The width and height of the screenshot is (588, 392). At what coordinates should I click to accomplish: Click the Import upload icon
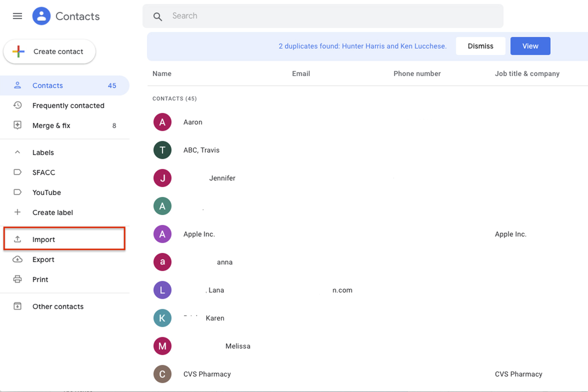pos(18,240)
